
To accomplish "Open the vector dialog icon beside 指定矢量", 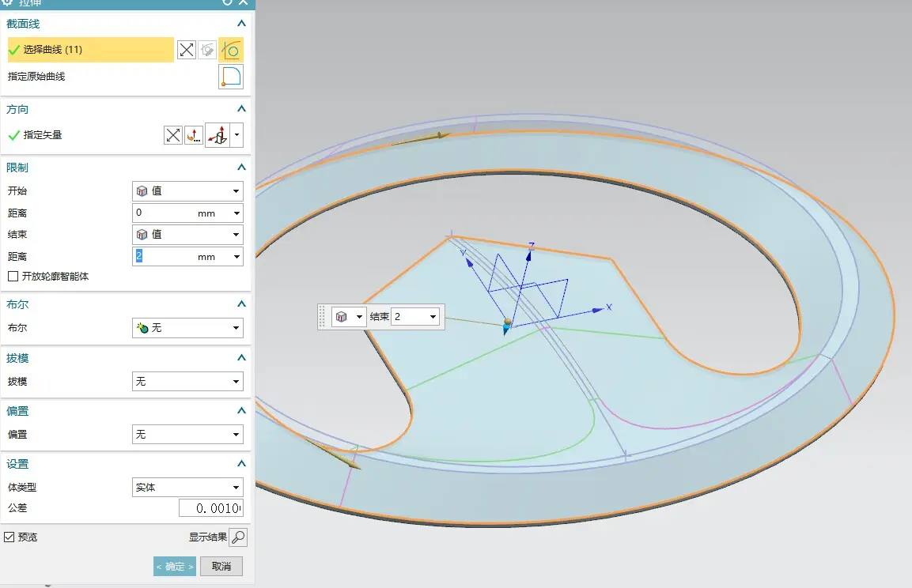I will coord(194,135).
